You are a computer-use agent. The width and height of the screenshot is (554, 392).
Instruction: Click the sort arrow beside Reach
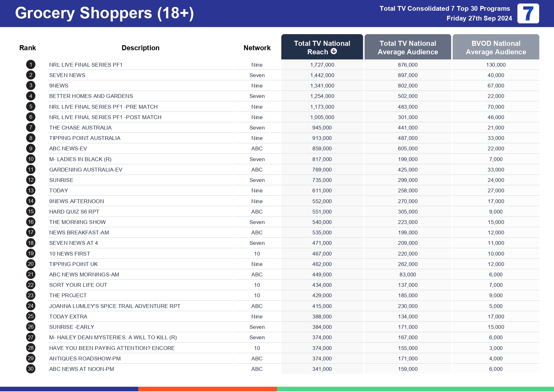334,51
